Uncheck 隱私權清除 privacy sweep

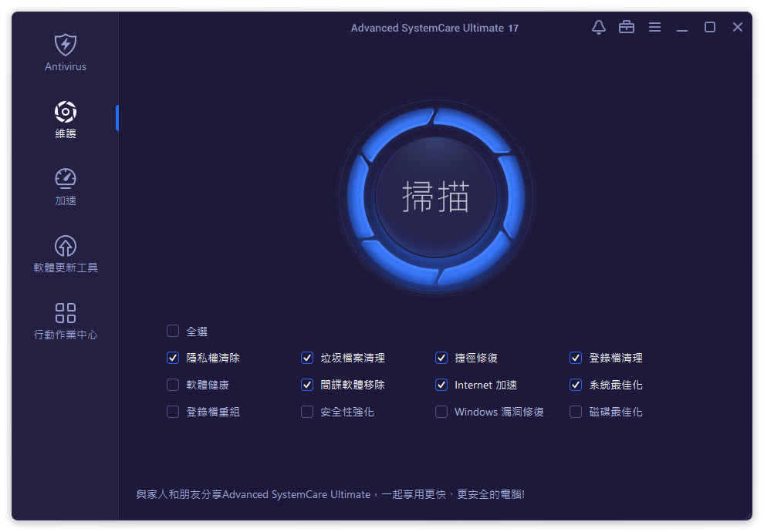coord(173,358)
